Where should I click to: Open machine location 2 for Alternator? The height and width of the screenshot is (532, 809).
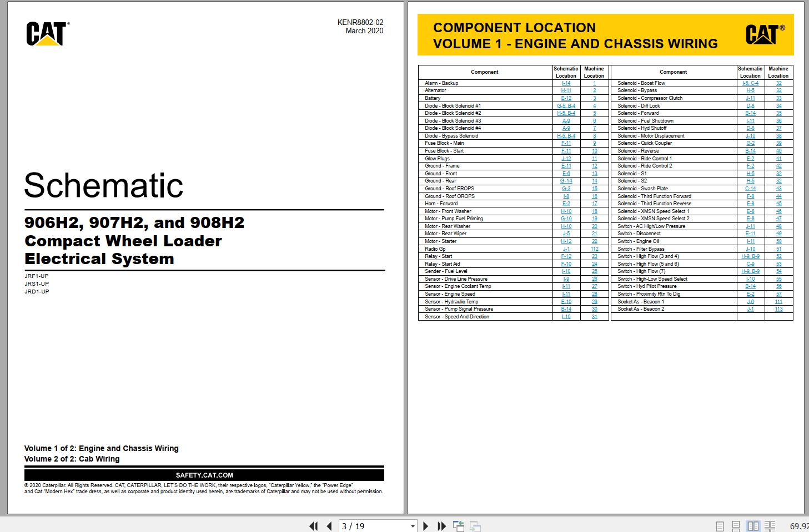click(594, 90)
